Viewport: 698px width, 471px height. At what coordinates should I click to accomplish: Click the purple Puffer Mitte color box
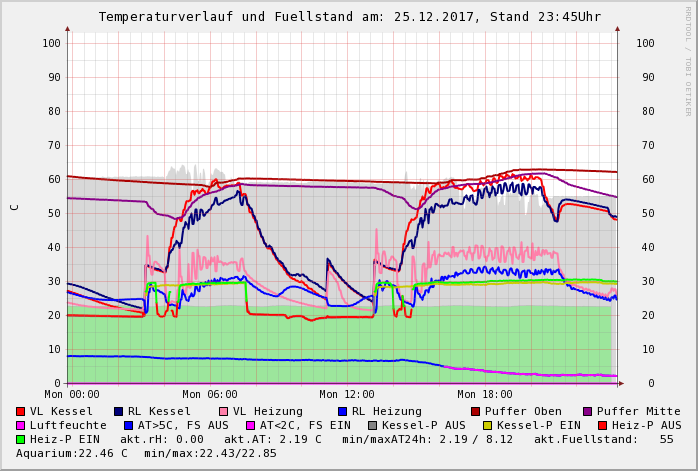tap(587, 411)
